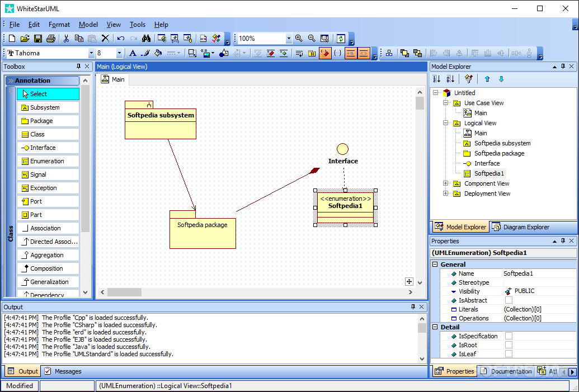Image resolution: width=579 pixels, height=392 pixels.
Task: Move element up with blue arrow
Action: [487, 79]
